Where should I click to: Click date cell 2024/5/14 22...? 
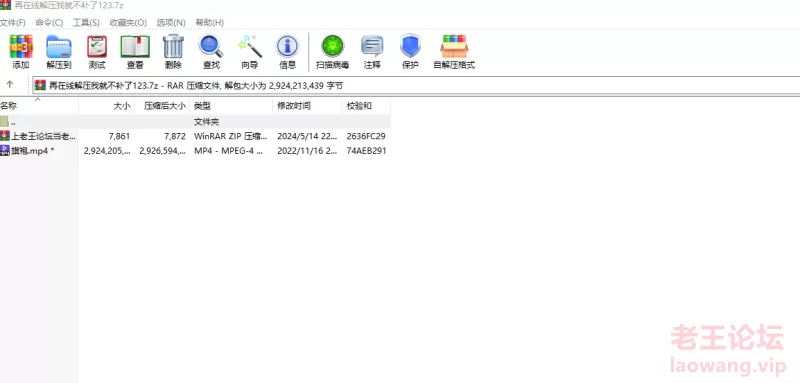pos(307,136)
